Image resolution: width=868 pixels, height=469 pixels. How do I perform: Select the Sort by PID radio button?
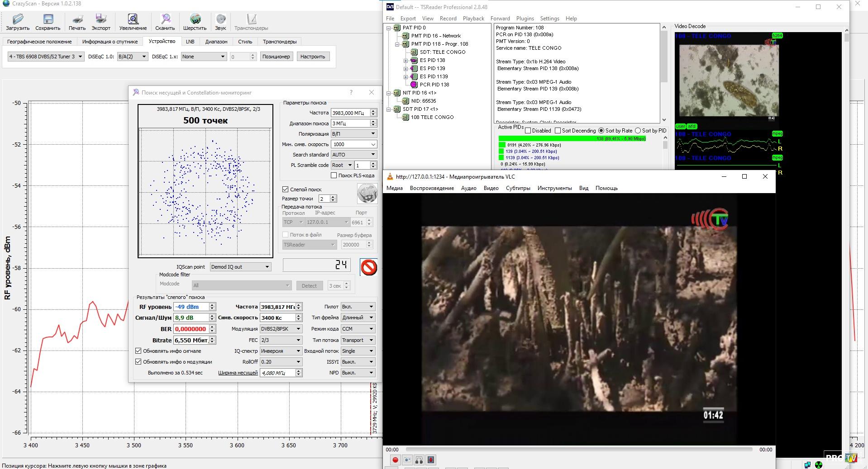[638, 131]
